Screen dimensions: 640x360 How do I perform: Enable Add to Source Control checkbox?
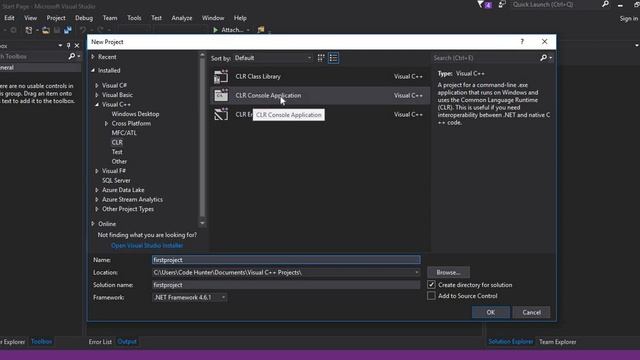pos(431,296)
